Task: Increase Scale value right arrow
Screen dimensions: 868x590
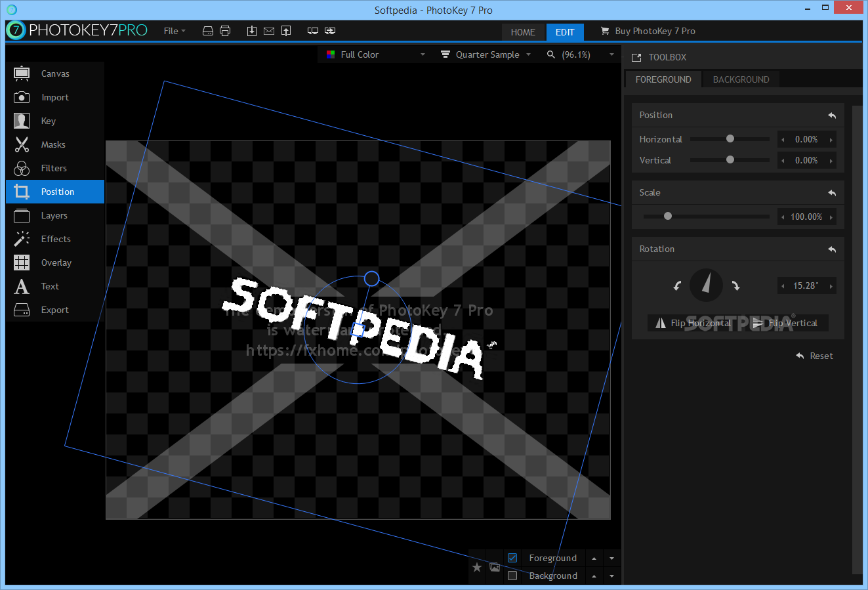Action: click(831, 217)
